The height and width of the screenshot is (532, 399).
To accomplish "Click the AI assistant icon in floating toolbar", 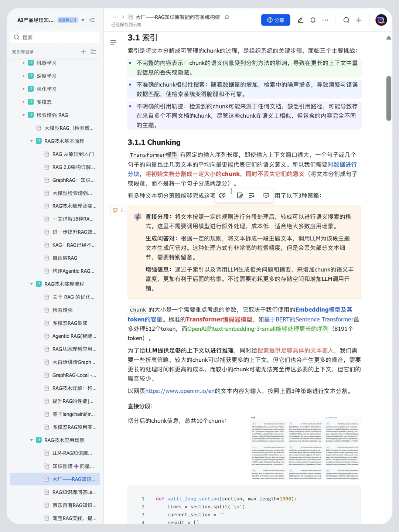I will (222, 195).
